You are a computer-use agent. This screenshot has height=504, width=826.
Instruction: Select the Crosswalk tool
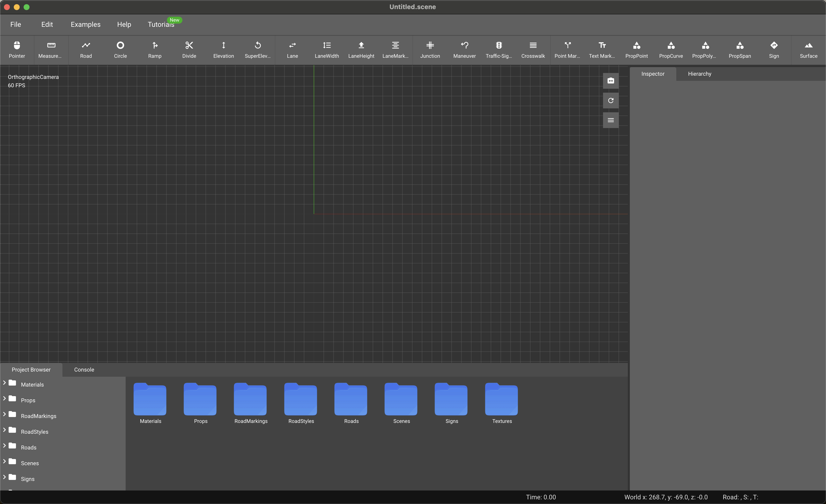[x=533, y=50]
